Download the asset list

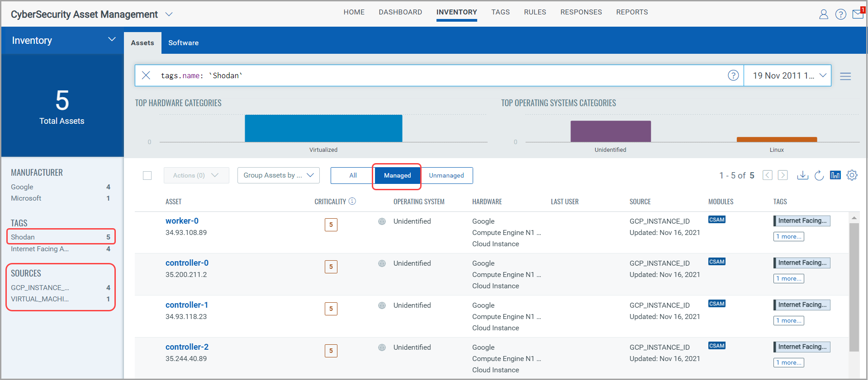(803, 175)
